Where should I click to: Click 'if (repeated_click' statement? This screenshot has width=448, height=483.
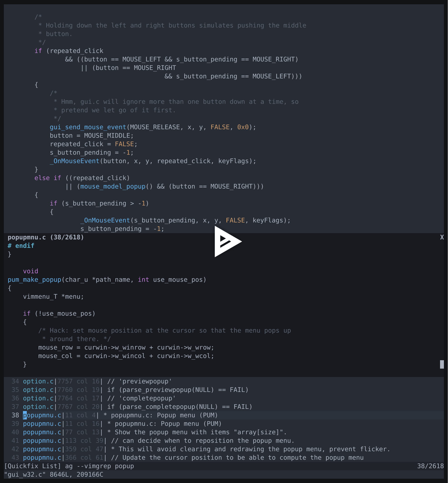(x=69, y=51)
